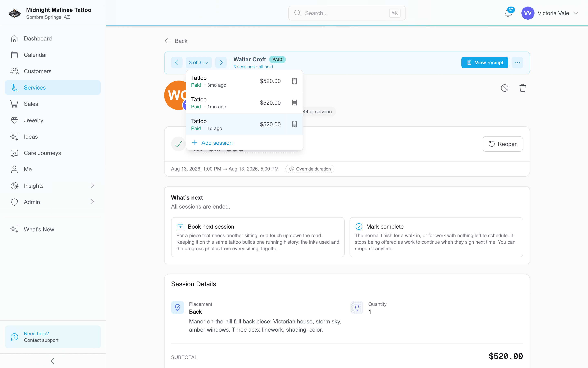Click the Placement pin icon
This screenshot has height=368, width=588.
(178, 308)
